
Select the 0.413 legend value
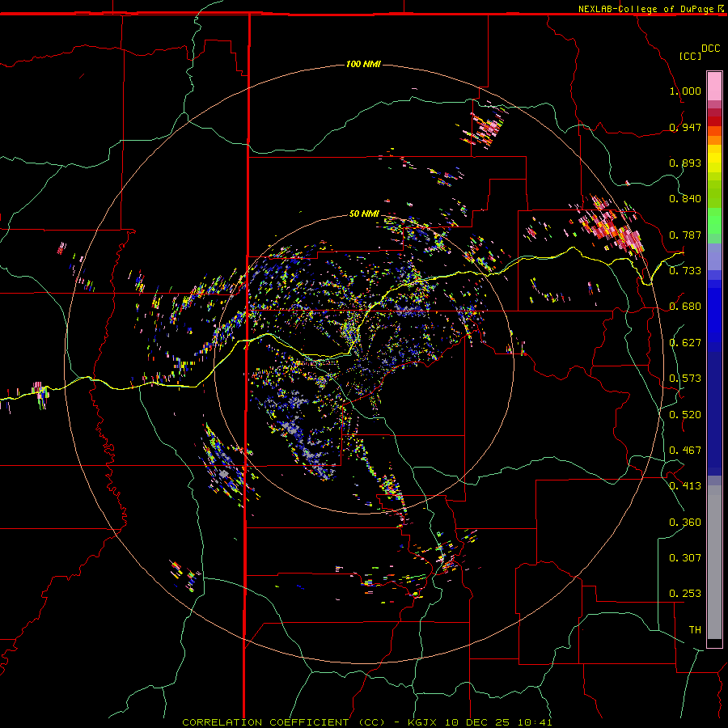[x=685, y=486]
